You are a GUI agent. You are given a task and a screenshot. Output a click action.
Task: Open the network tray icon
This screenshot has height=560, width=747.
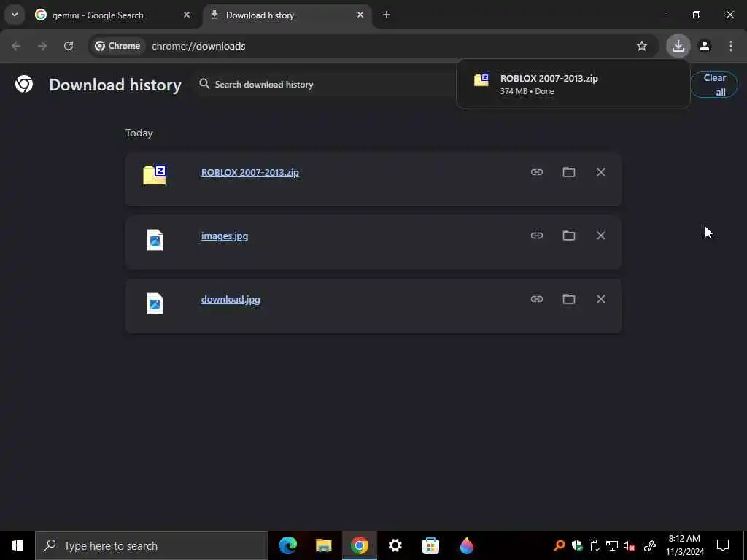[612, 545]
